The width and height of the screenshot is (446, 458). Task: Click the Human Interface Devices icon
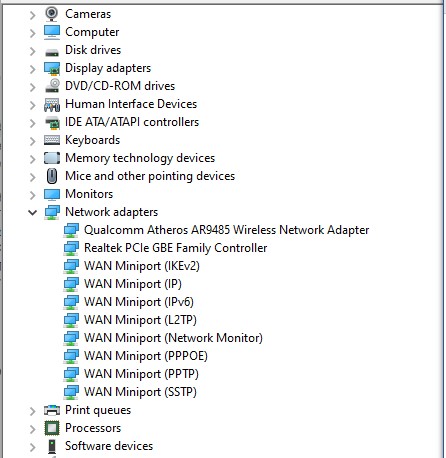pos(52,105)
